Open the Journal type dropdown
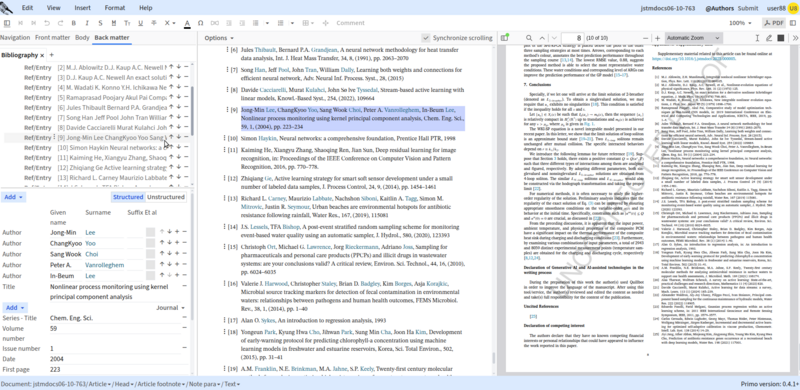Screen dimensions: 800x390 (170, 308)
